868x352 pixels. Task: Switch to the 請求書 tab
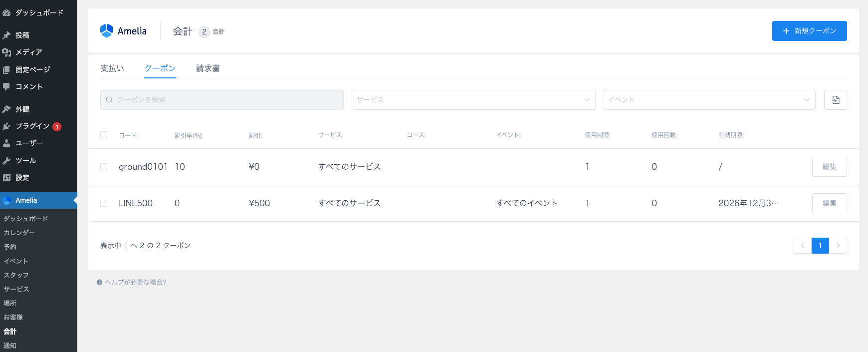click(208, 68)
